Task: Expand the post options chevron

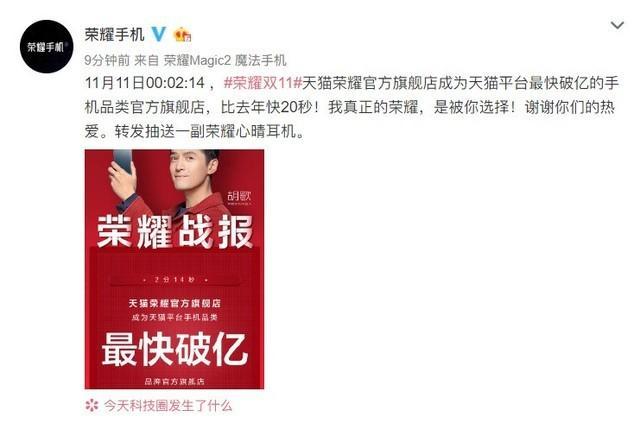Action: pos(617,25)
